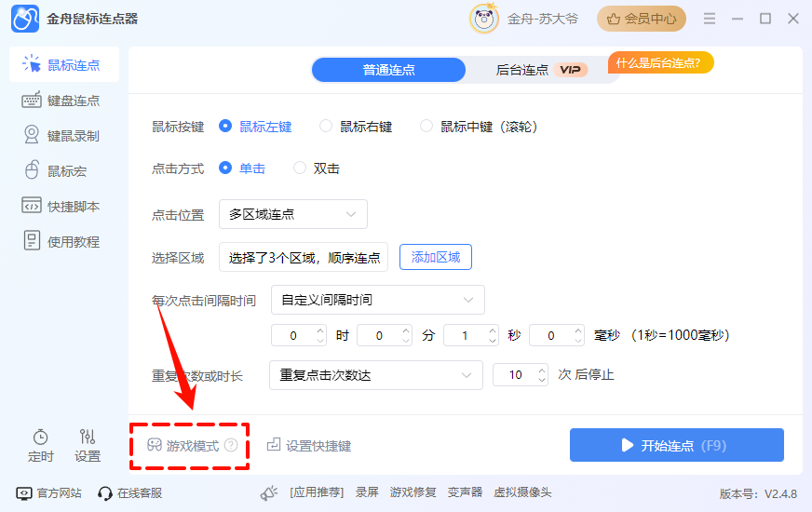Click the 官方网站 monitor icon

[x=24, y=493]
